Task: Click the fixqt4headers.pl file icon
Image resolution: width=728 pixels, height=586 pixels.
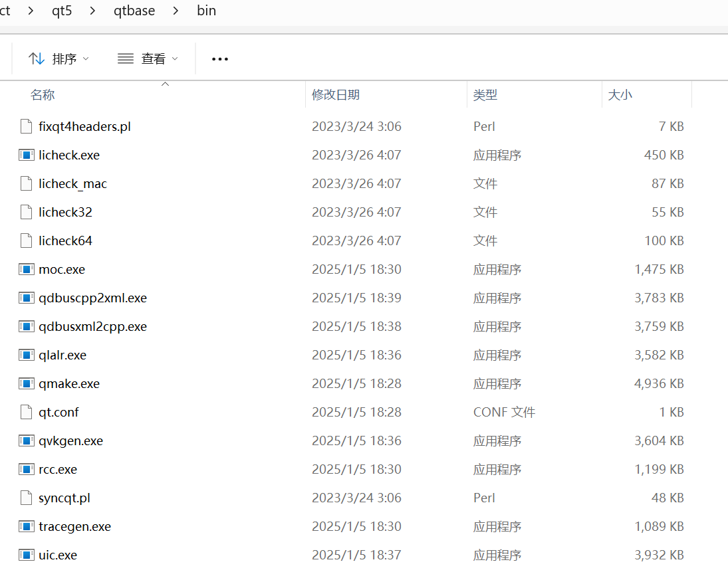Action: point(27,126)
